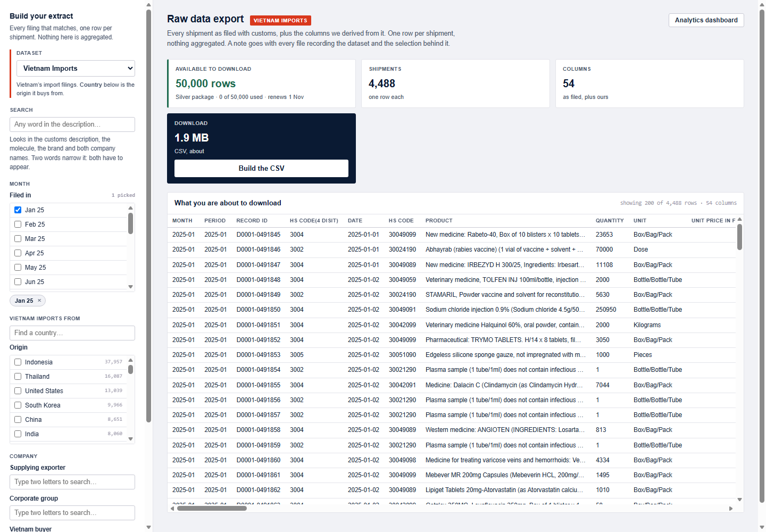Select Thailand as origin country
Screen dimensions: 766x532
(x=18, y=376)
